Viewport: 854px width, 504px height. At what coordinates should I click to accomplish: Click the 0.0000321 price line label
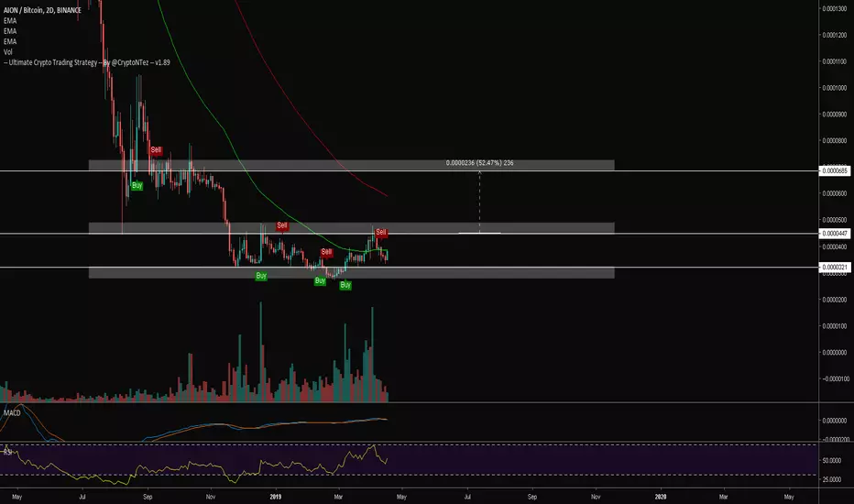835,267
